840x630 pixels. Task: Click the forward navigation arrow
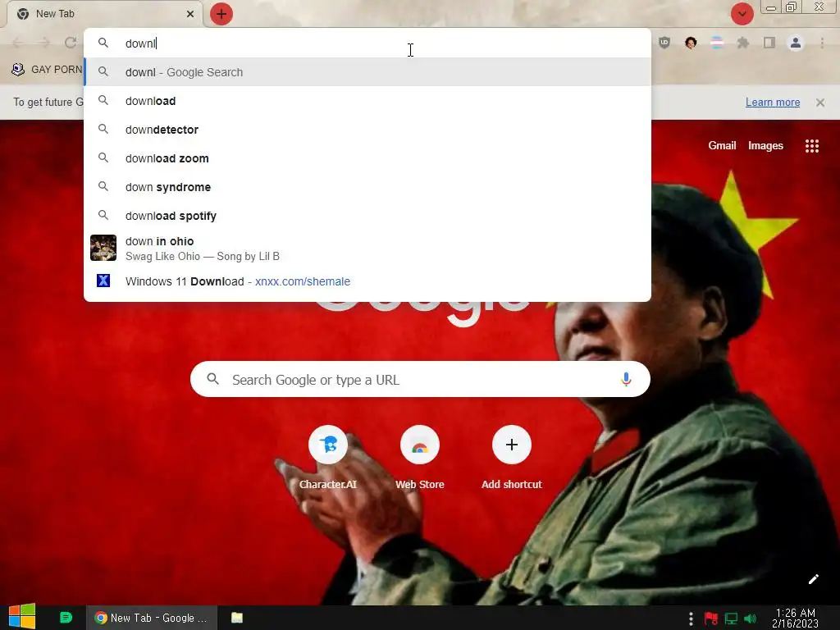pyautogui.click(x=44, y=43)
